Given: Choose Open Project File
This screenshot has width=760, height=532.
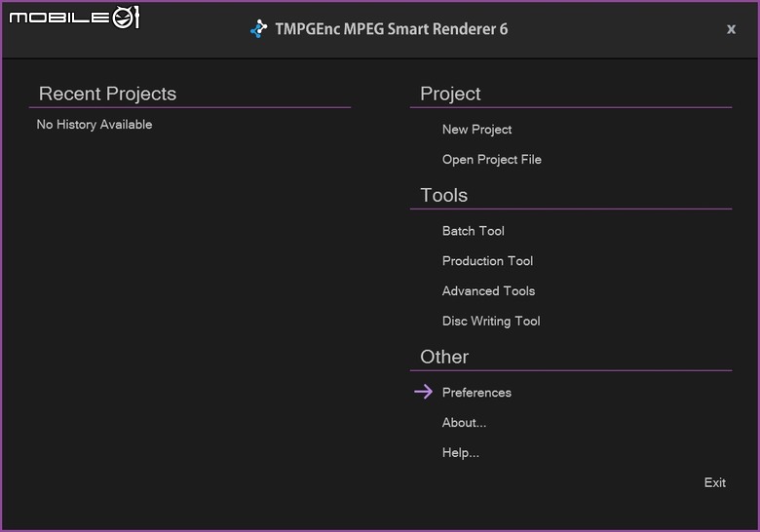Looking at the screenshot, I should click(x=491, y=160).
